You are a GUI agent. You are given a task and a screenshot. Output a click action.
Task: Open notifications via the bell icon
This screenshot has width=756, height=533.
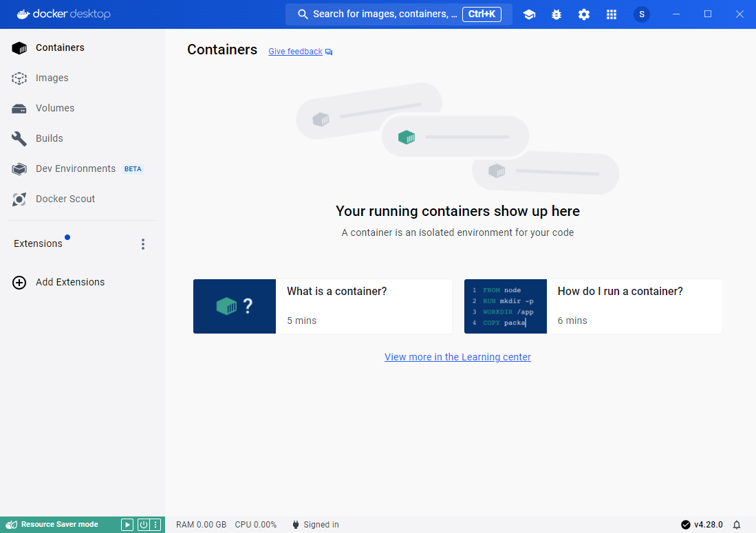click(x=737, y=525)
